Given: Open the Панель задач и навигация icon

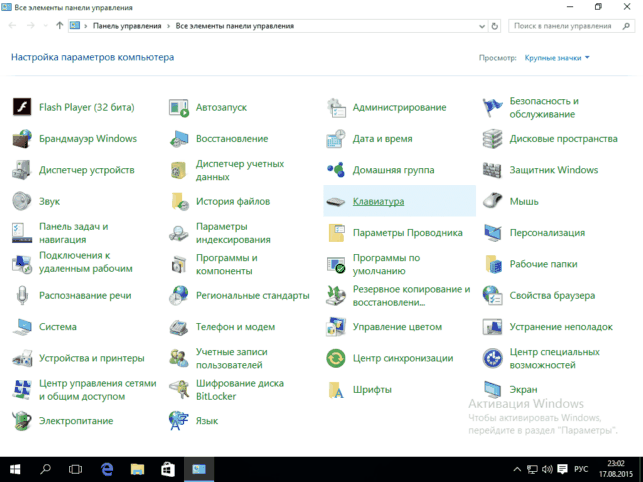Looking at the screenshot, I should [x=22, y=233].
